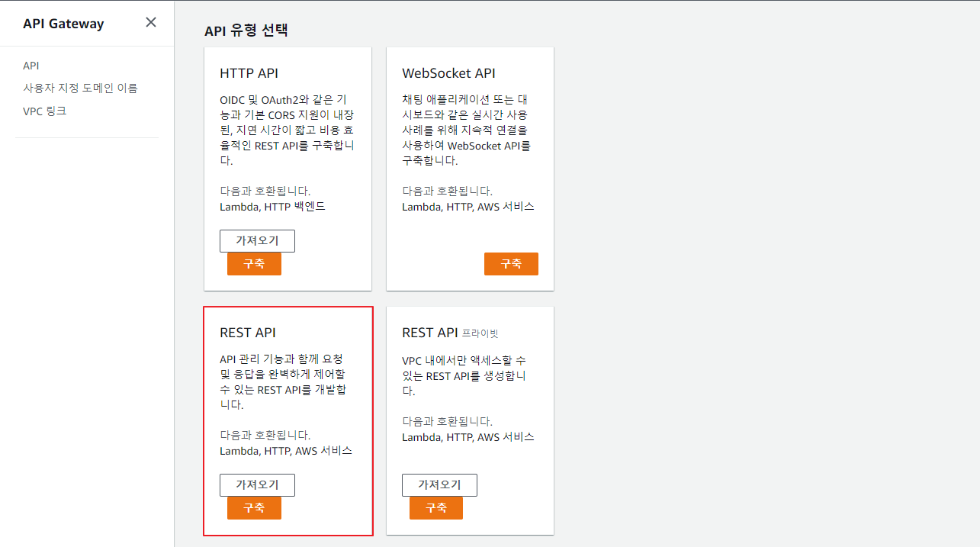Click 구축 on the WebSocket API card
This screenshot has width=980, height=547.
click(511, 264)
